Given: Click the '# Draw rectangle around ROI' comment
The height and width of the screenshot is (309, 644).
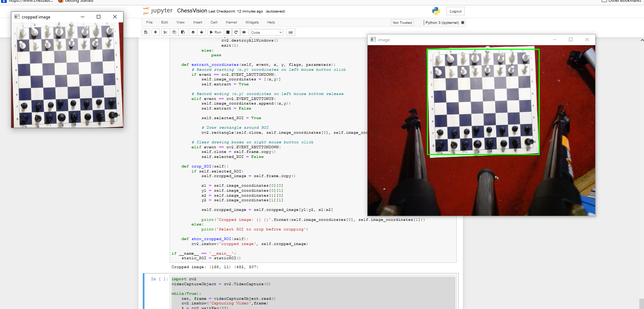Looking at the screenshot, I should [235, 128].
